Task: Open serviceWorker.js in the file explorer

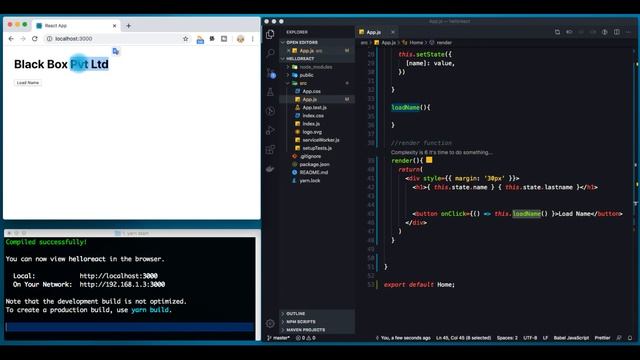Action: (317, 140)
